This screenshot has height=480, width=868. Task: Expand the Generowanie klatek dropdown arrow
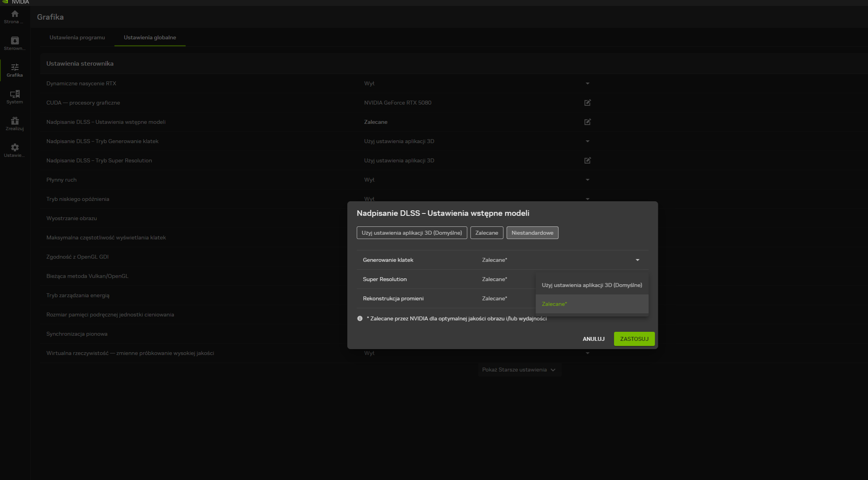tap(637, 260)
